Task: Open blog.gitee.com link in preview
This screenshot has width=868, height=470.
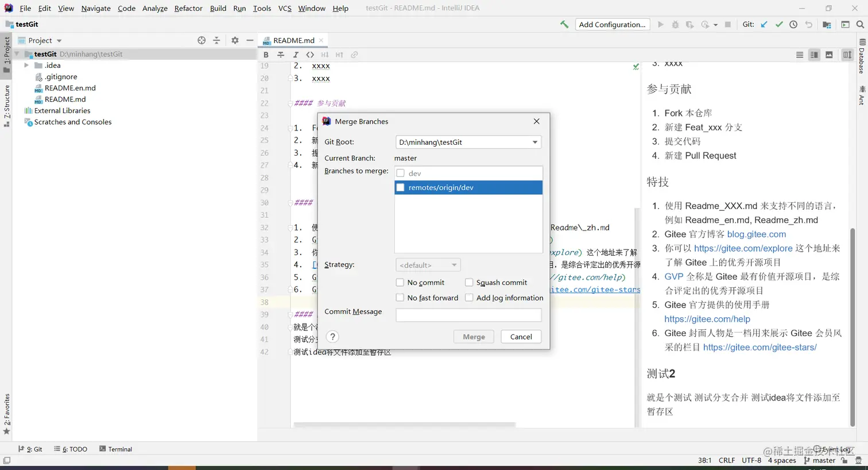Action: pyautogui.click(x=756, y=234)
